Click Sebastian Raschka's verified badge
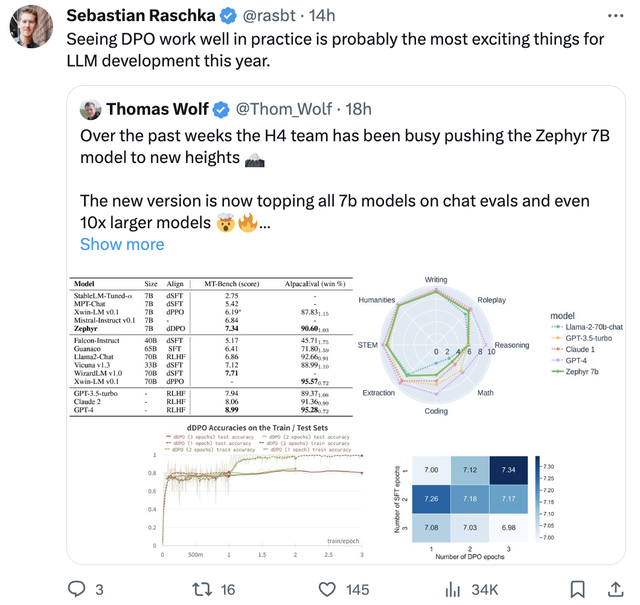Screen dimensions: 640x605 tap(228, 16)
